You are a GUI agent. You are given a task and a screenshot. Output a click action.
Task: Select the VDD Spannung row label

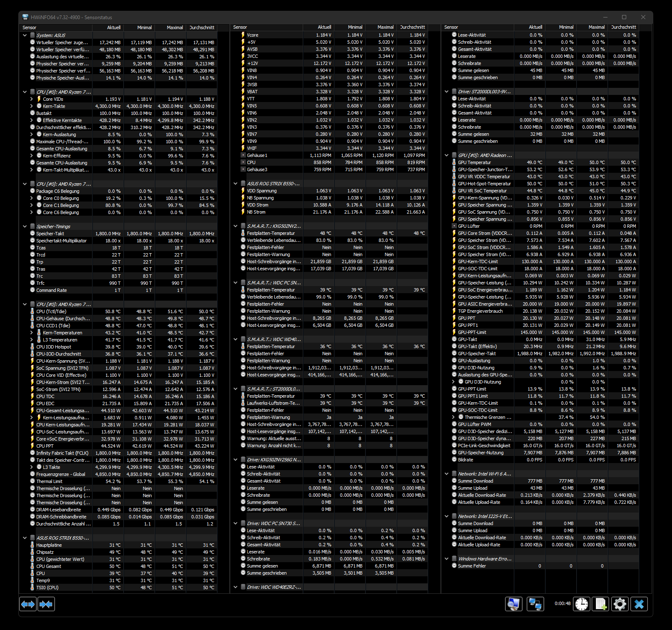click(x=261, y=191)
